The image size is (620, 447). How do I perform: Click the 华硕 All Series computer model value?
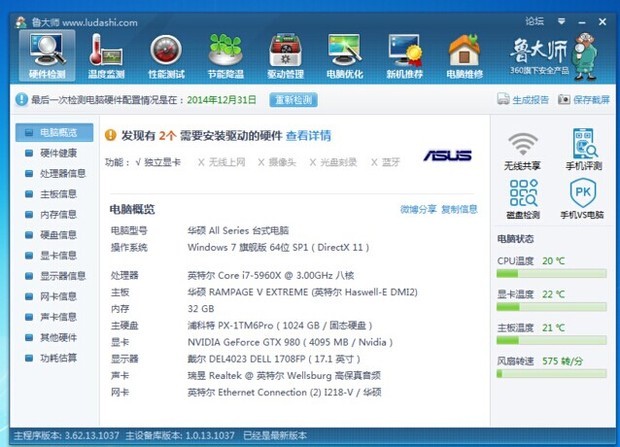238,231
